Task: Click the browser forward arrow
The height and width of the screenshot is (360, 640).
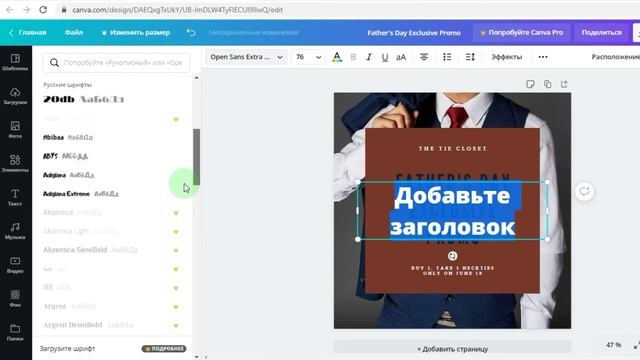Action: (x=26, y=9)
